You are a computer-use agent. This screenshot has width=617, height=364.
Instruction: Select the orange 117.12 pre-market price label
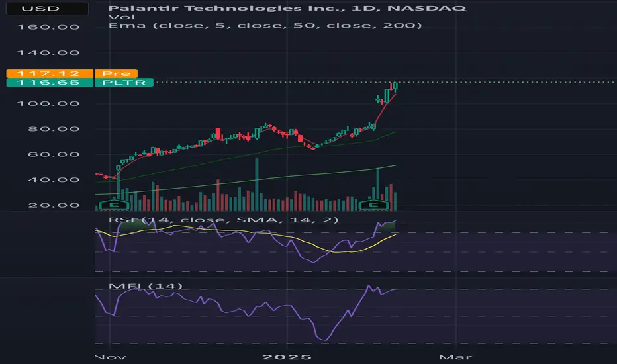50,73
